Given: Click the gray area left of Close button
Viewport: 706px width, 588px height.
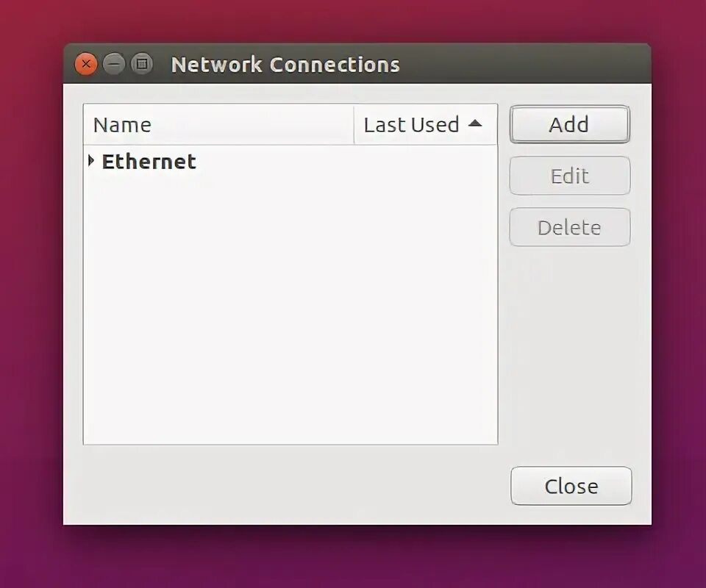Looking at the screenshot, I should pyautogui.click(x=288, y=486).
